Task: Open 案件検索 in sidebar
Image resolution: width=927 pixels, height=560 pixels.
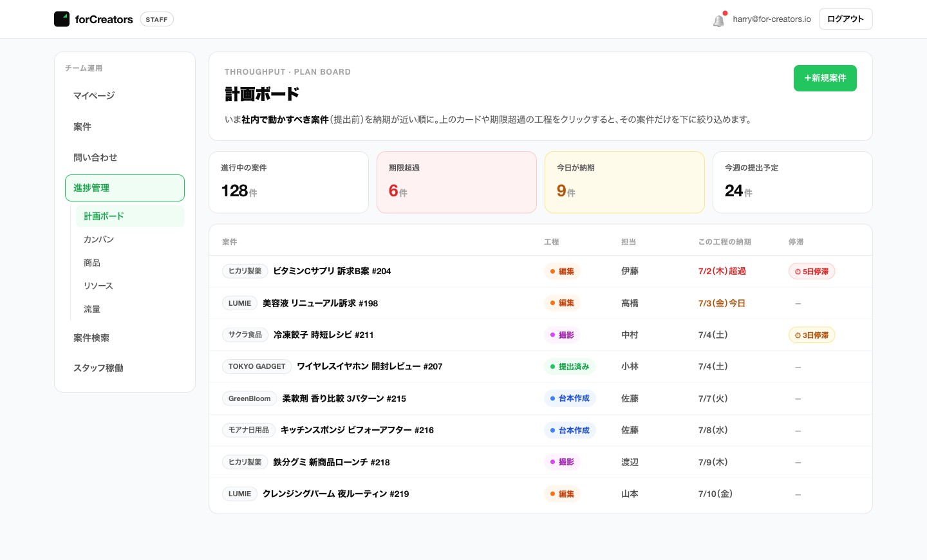Action: click(125, 338)
